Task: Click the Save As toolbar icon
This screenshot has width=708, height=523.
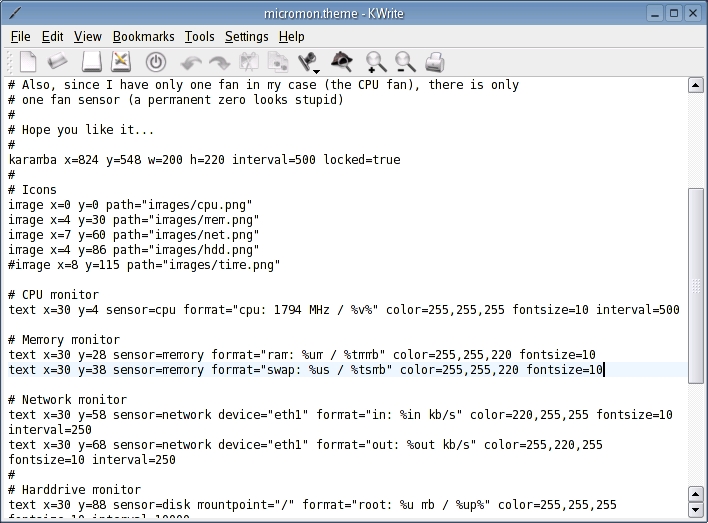Action: (121, 62)
